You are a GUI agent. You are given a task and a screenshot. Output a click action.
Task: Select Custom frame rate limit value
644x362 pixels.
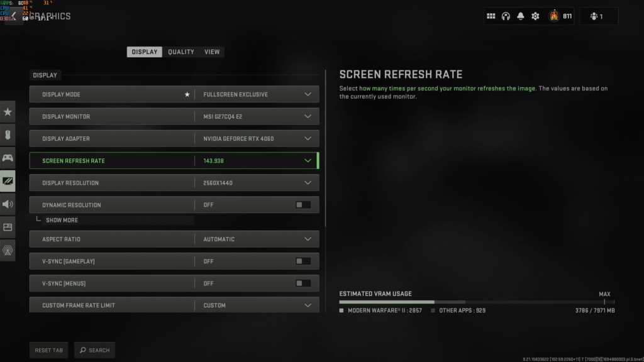click(214, 305)
